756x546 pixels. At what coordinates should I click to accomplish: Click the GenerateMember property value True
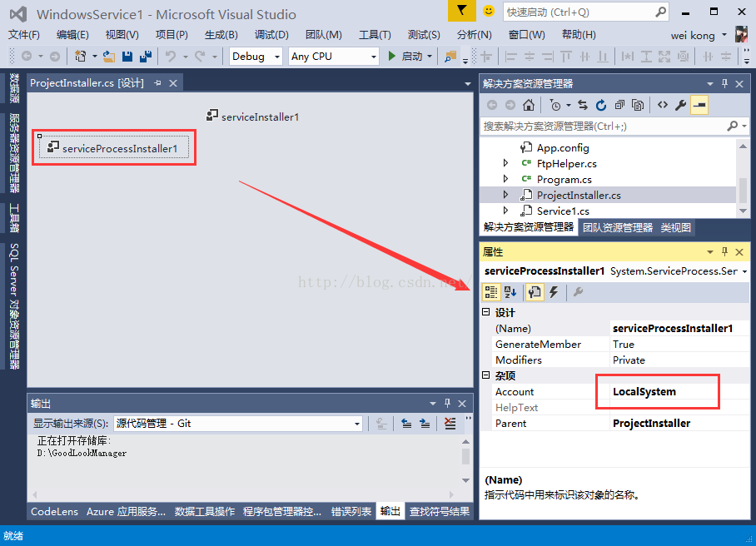680,344
